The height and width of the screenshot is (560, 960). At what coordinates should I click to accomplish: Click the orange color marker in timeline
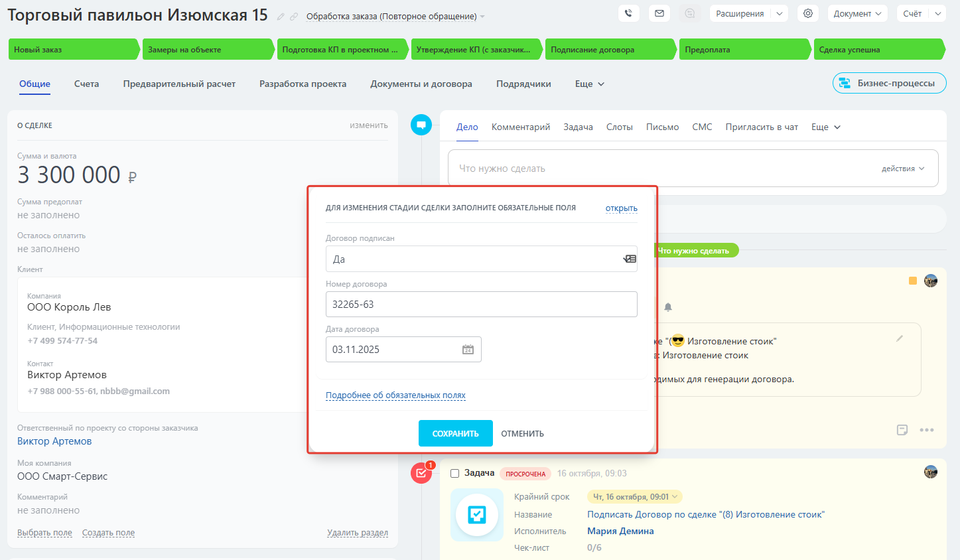pos(913,281)
